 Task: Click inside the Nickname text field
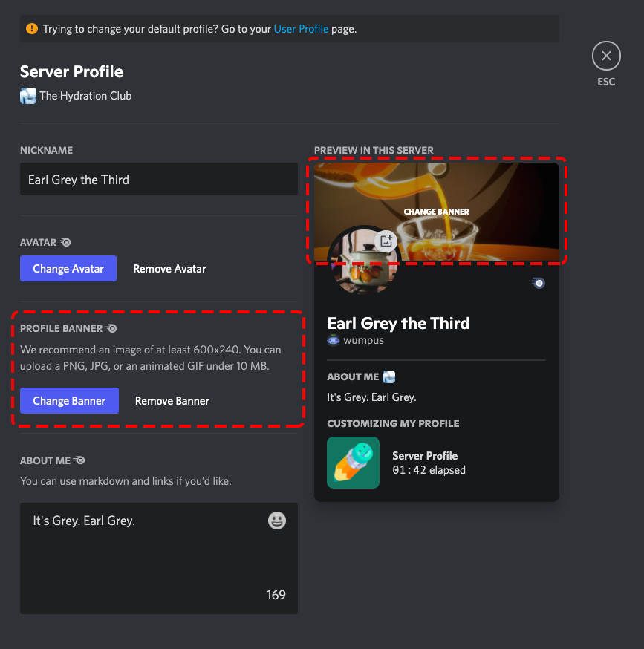tap(158, 179)
